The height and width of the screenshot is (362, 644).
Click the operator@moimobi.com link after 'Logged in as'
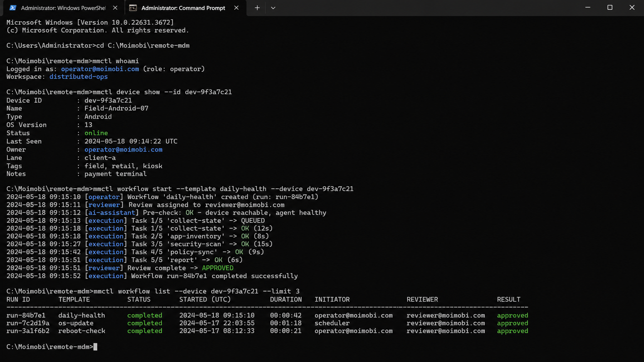tap(100, 69)
